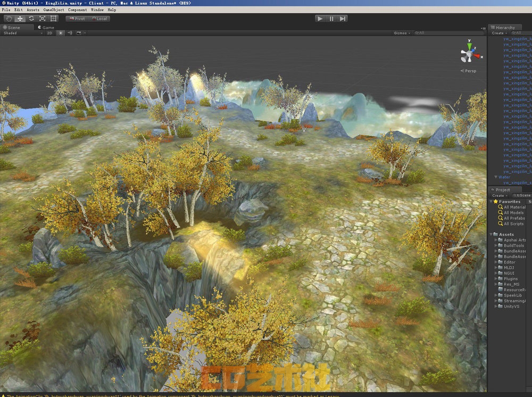Open the GameObject menu
This screenshot has height=397, width=532.
pos(54,10)
